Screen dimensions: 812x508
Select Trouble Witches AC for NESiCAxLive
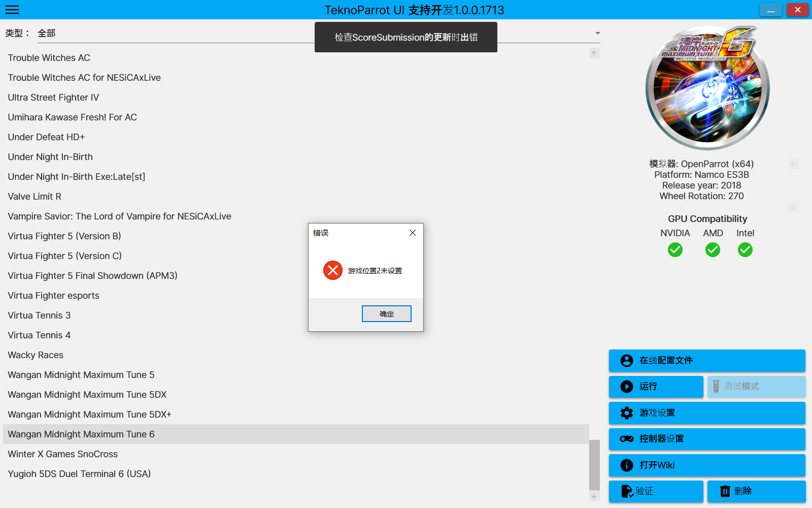296,78
